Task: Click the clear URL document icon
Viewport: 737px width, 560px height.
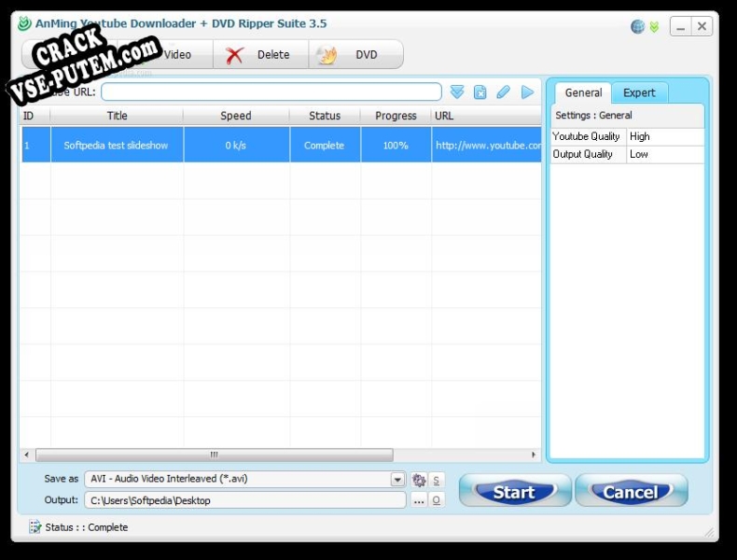Action: click(x=480, y=92)
